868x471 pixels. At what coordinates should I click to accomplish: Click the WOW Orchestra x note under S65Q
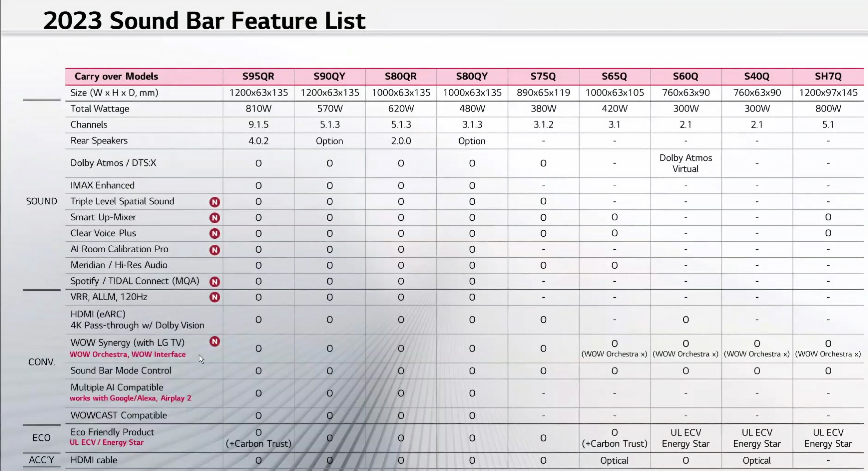(x=614, y=354)
